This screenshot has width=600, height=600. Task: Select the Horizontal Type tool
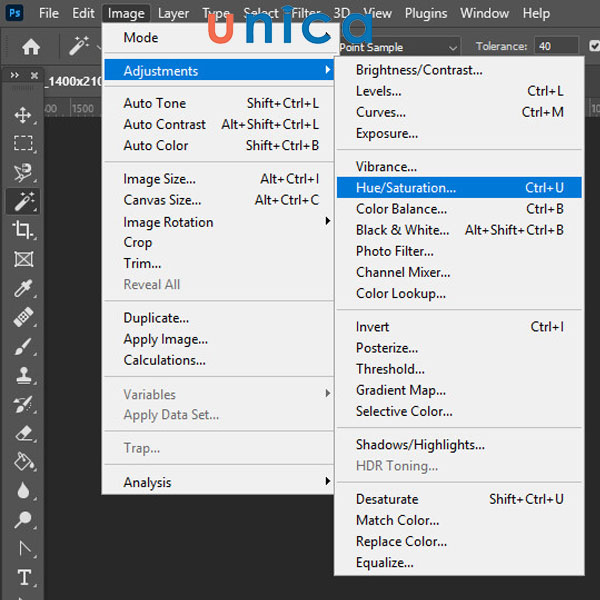pyautogui.click(x=24, y=578)
